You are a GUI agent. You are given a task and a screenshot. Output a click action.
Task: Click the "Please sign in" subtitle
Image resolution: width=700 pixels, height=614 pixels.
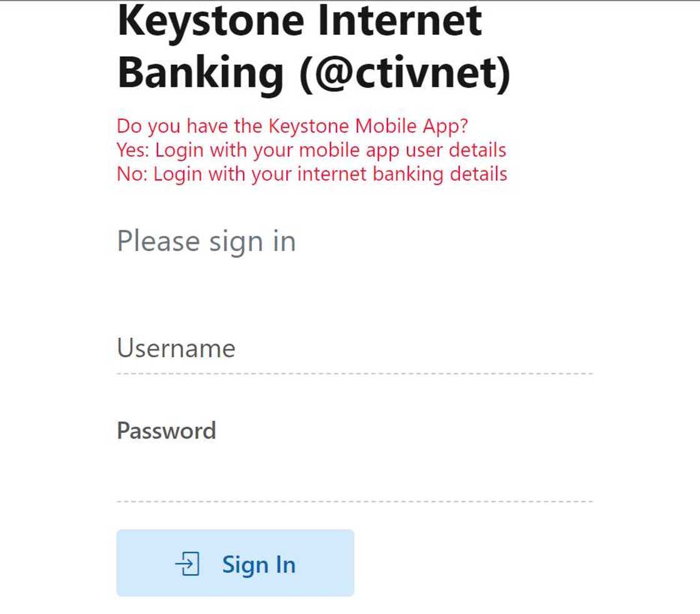[x=206, y=242]
